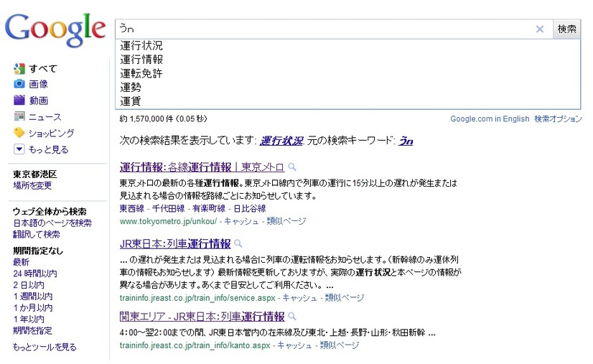Open the 東西線 sitelink
The image size is (593, 364).
pyautogui.click(x=132, y=208)
